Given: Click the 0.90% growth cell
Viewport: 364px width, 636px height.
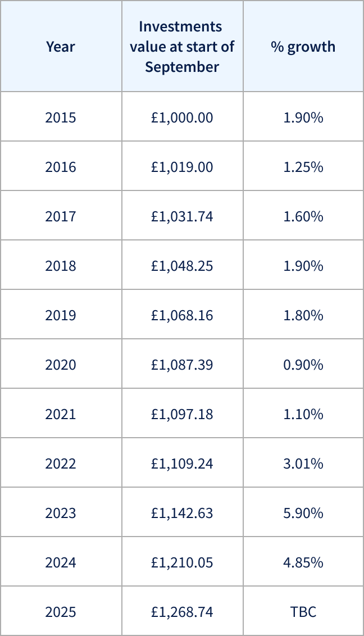Looking at the screenshot, I should pos(303,365).
